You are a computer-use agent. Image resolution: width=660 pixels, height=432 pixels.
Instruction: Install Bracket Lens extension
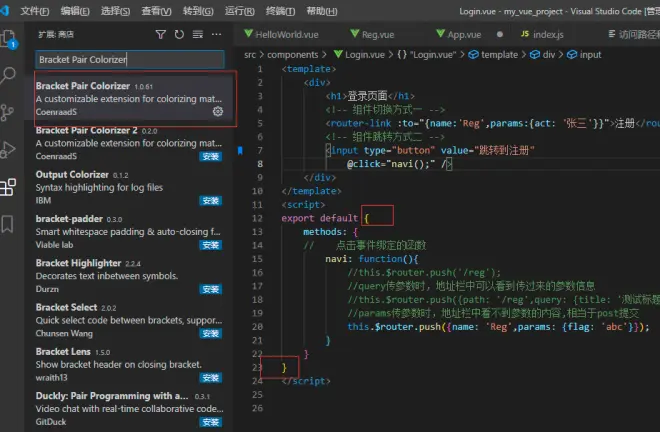[x=210, y=378]
